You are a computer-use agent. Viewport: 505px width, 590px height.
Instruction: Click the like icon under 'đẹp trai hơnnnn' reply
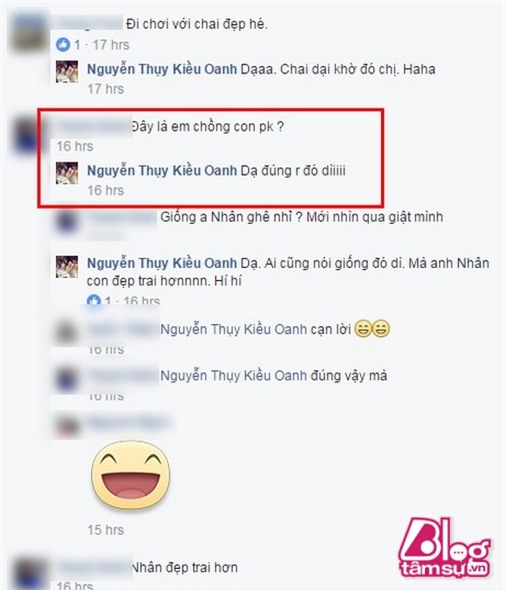point(94,300)
